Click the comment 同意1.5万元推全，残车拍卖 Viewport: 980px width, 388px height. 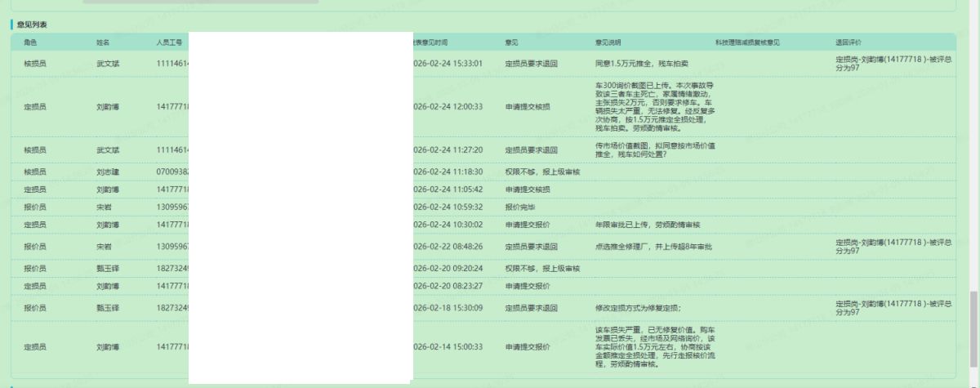pos(642,64)
